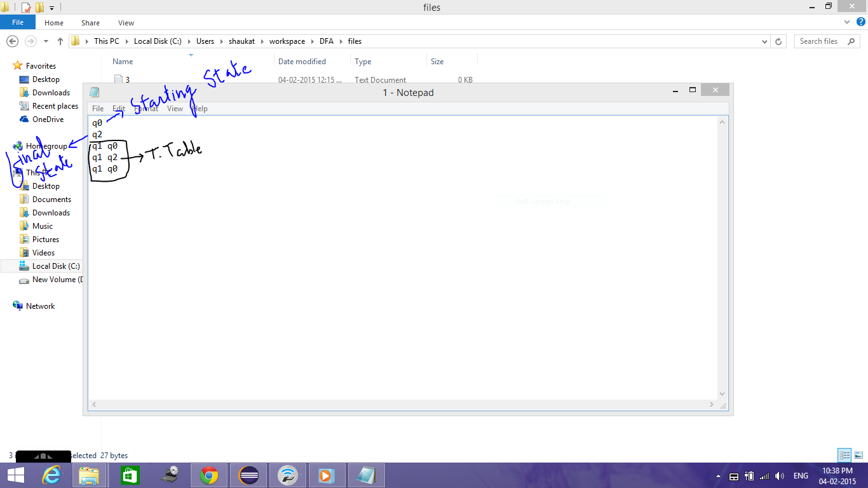Open Notepad from the taskbar

pyautogui.click(x=366, y=475)
